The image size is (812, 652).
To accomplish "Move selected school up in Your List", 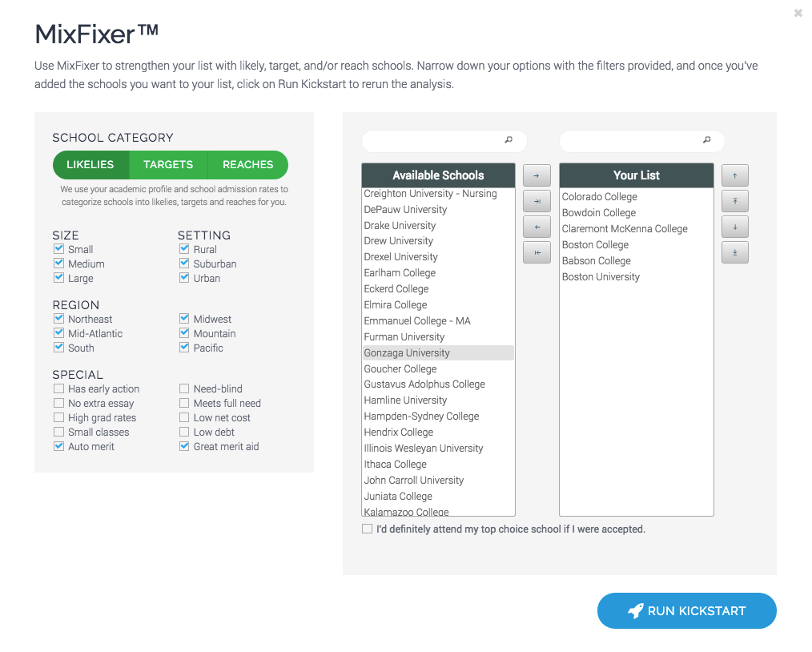I will click(735, 175).
